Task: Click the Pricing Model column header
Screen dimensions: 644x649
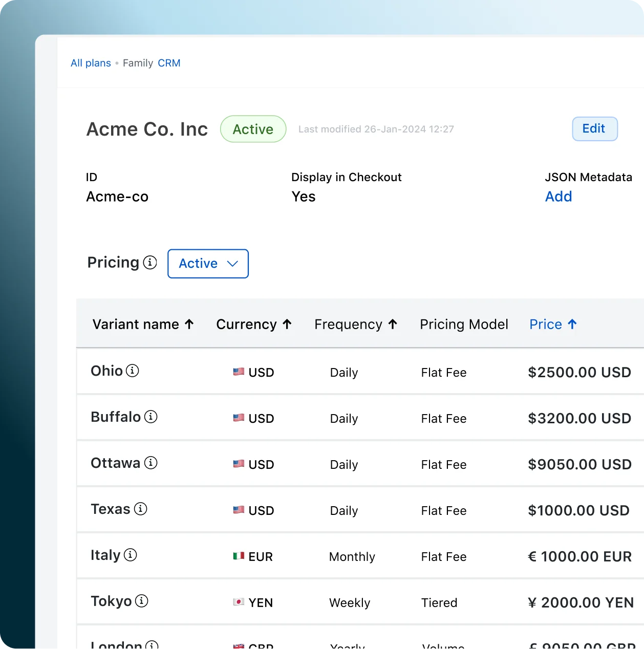Action: 464,324
